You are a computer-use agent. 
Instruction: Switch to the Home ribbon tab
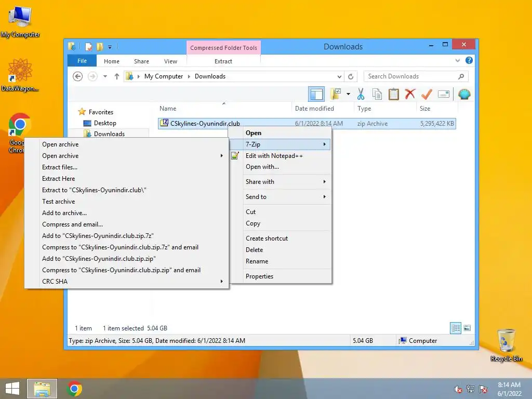point(112,61)
